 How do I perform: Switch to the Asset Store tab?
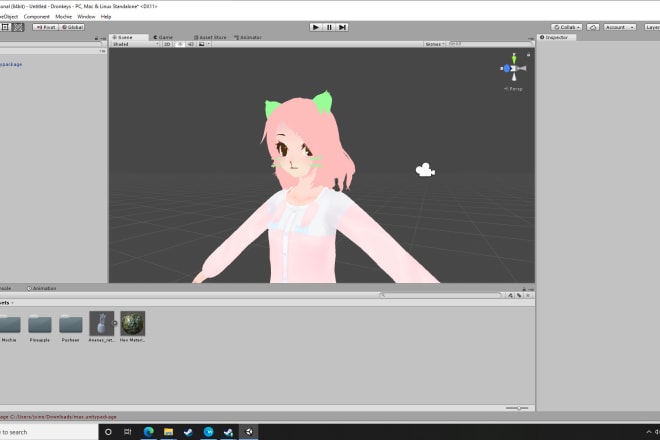(x=210, y=37)
